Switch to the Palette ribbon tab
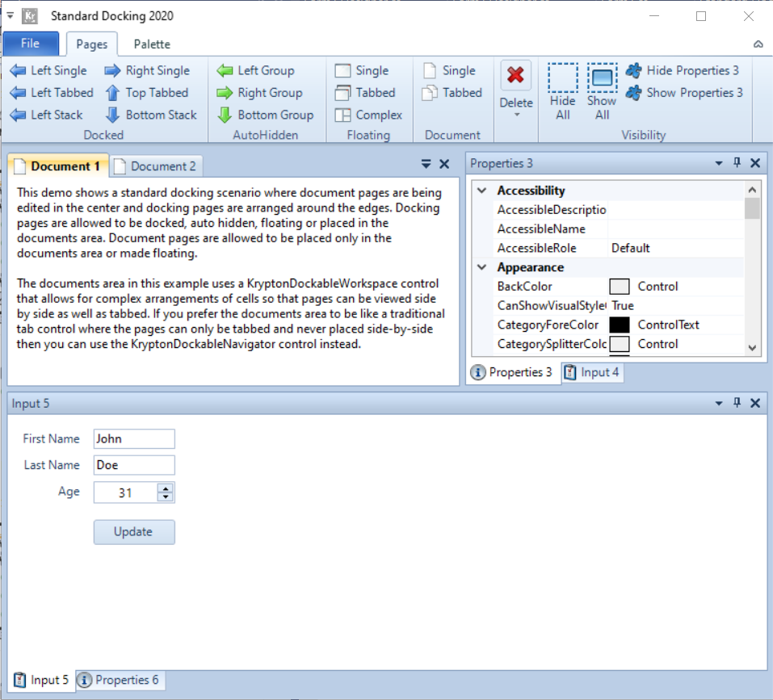 [152, 44]
